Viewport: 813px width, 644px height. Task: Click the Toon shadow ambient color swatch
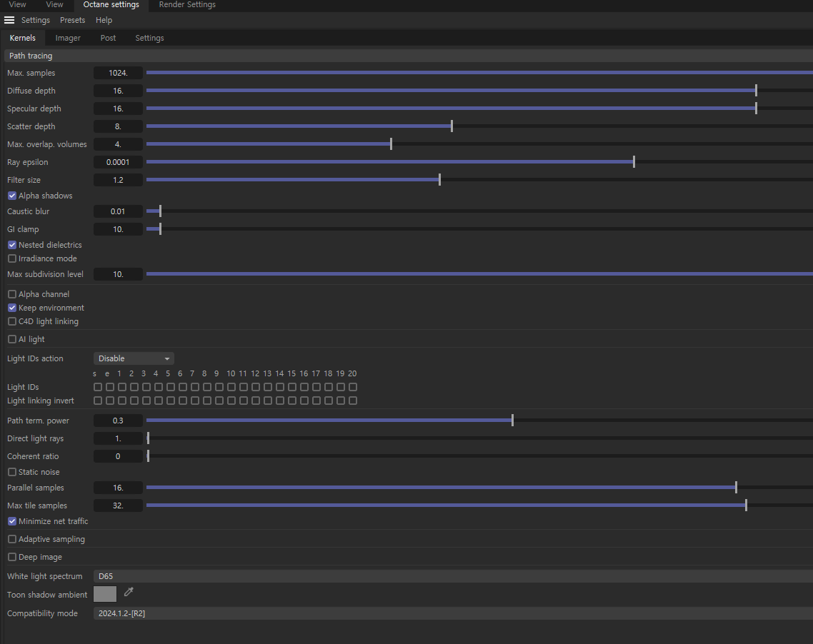coord(105,594)
